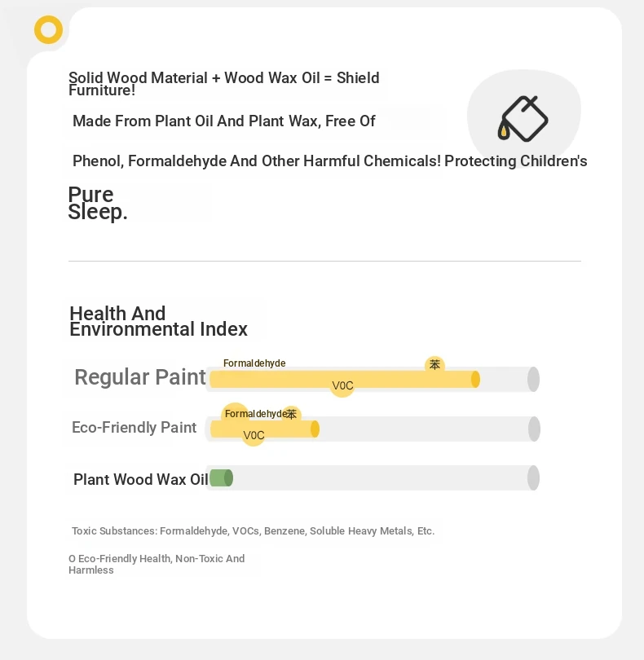Viewport: 644px width, 660px height.
Task: Click the gray end cap of Regular Paint track
Action: pyautogui.click(x=533, y=379)
